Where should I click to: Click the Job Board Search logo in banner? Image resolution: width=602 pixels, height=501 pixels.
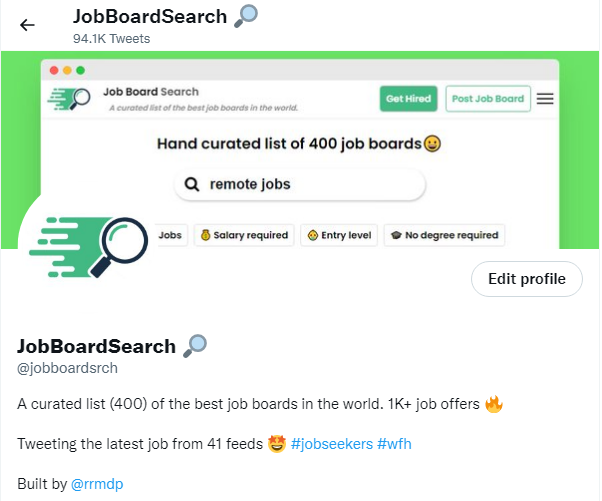72,99
